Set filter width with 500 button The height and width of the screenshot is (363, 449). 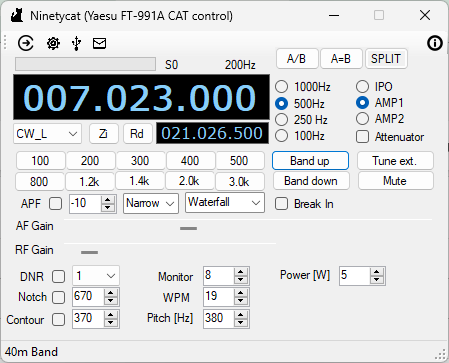coord(240,161)
